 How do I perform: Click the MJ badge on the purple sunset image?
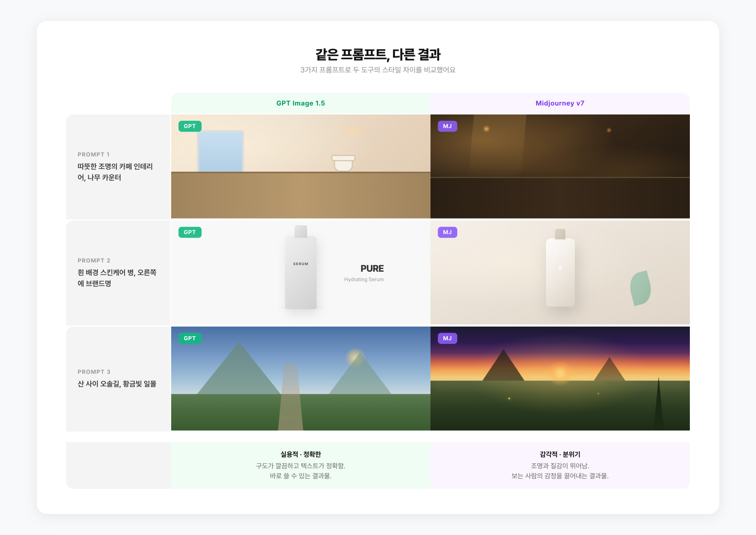[x=447, y=338]
